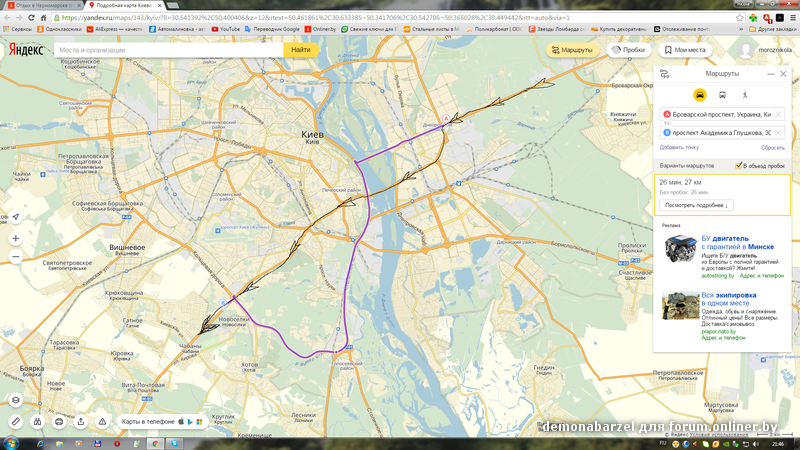
Task: Click the browser address bar URL
Action: coord(315,18)
